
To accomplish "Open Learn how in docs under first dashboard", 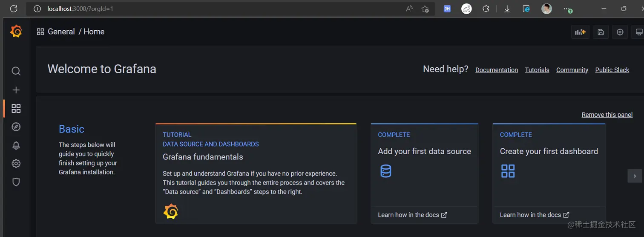I will click(535, 215).
